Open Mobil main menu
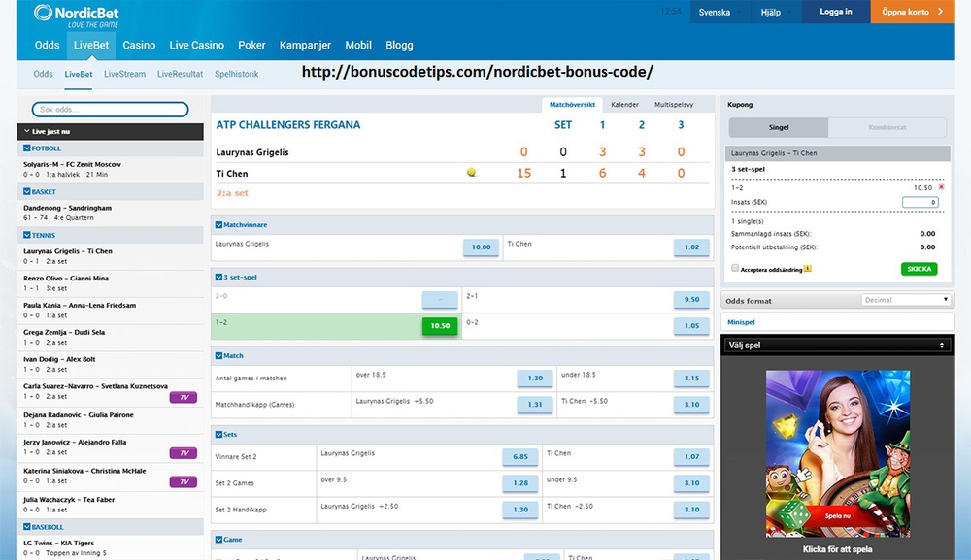Image resolution: width=971 pixels, height=560 pixels. (x=358, y=46)
